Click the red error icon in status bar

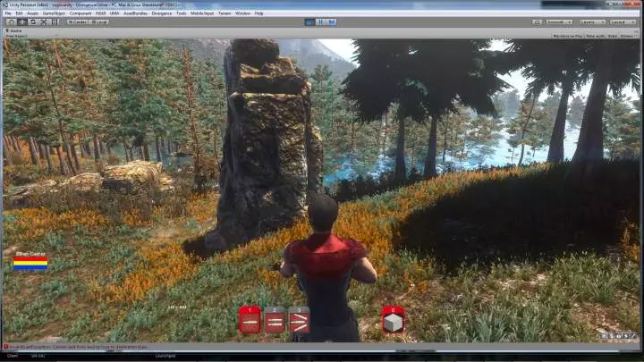5,347
